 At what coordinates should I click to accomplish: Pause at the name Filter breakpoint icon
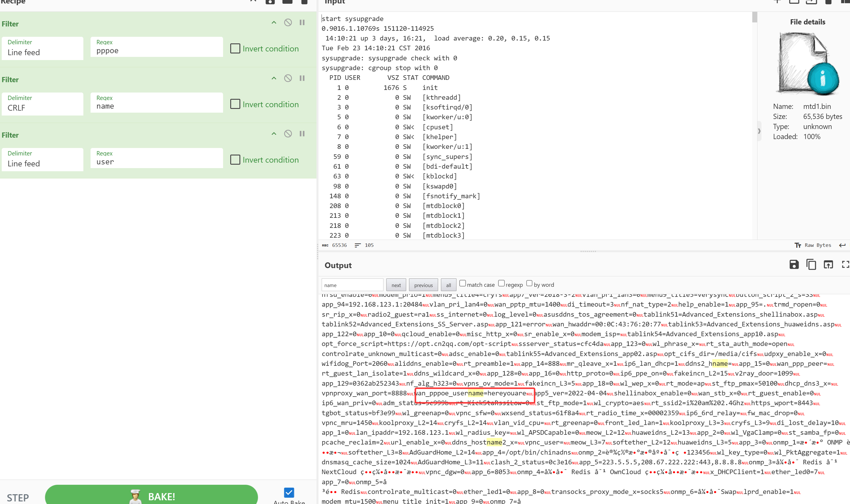click(x=302, y=78)
